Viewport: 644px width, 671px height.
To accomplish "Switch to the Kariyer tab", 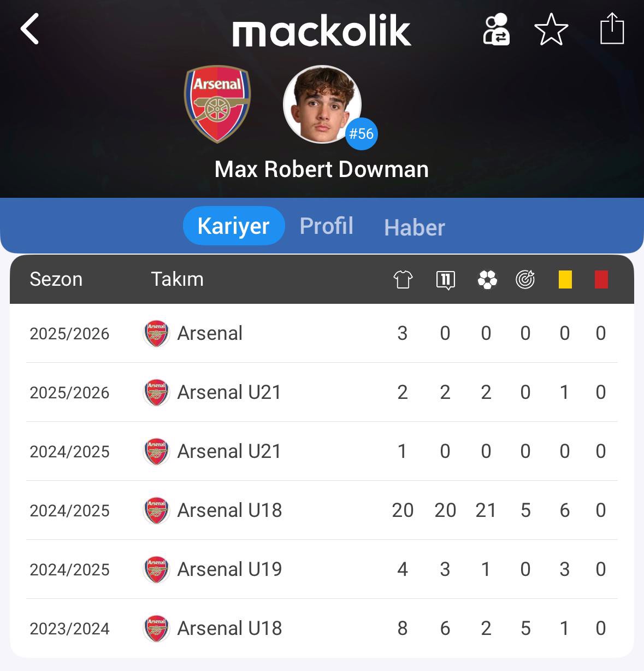I will pyautogui.click(x=233, y=226).
